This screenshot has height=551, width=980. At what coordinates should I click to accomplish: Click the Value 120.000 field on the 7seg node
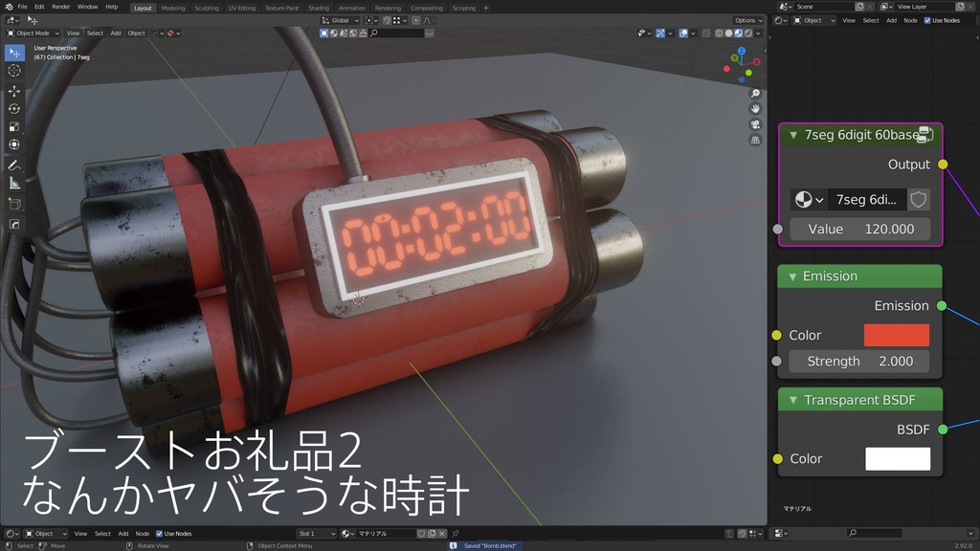coord(861,229)
